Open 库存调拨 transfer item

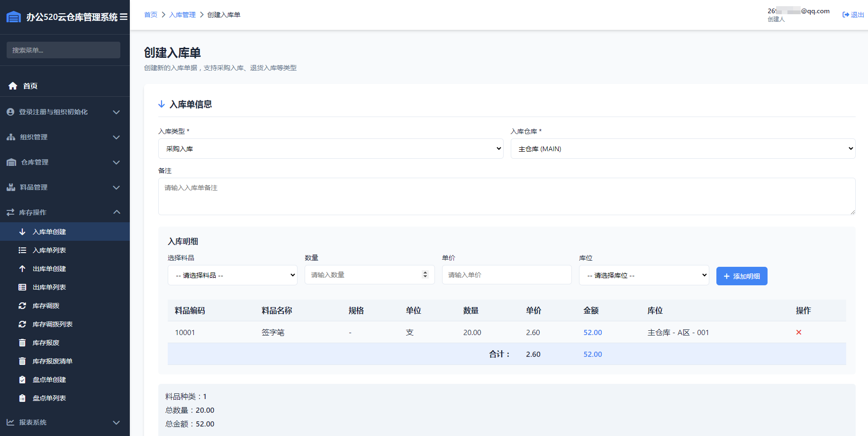point(46,306)
